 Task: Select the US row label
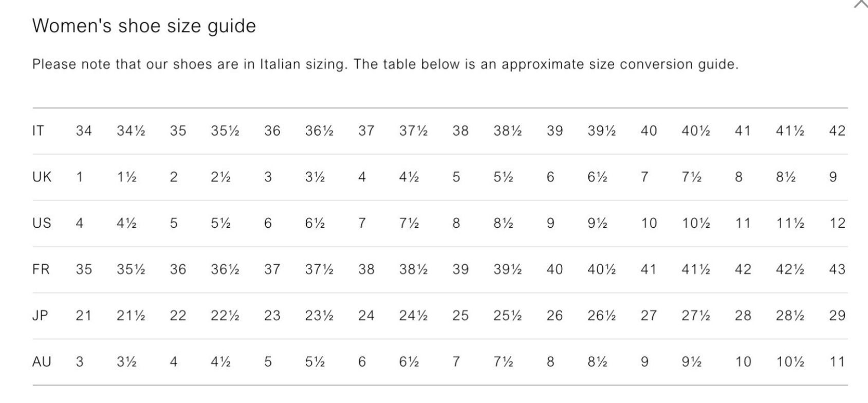(x=42, y=223)
